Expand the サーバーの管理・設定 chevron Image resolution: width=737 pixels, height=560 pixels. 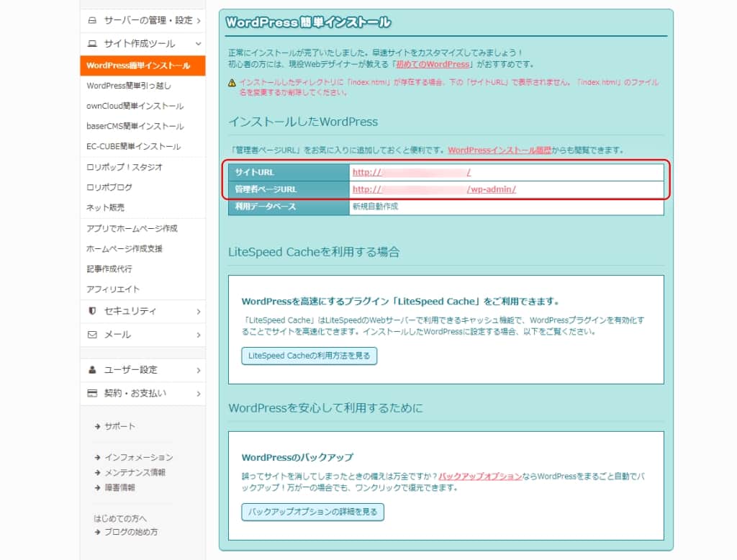pyautogui.click(x=199, y=21)
